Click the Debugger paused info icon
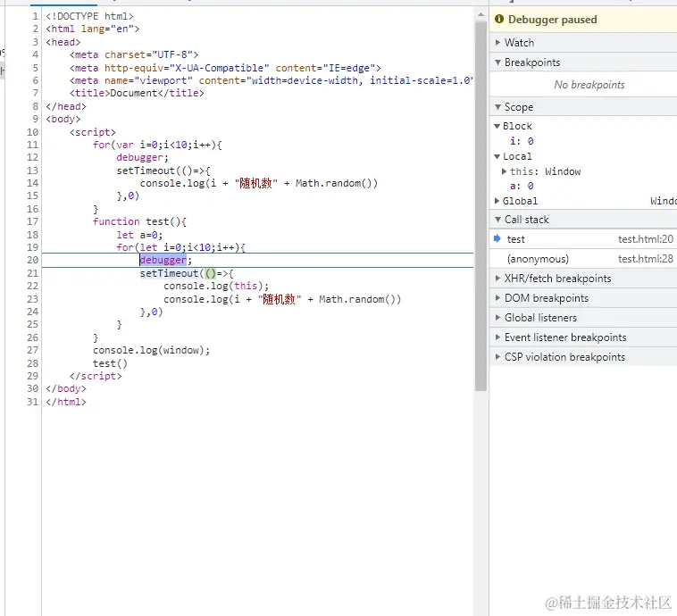Image resolution: width=677 pixels, height=616 pixels. 499,19
